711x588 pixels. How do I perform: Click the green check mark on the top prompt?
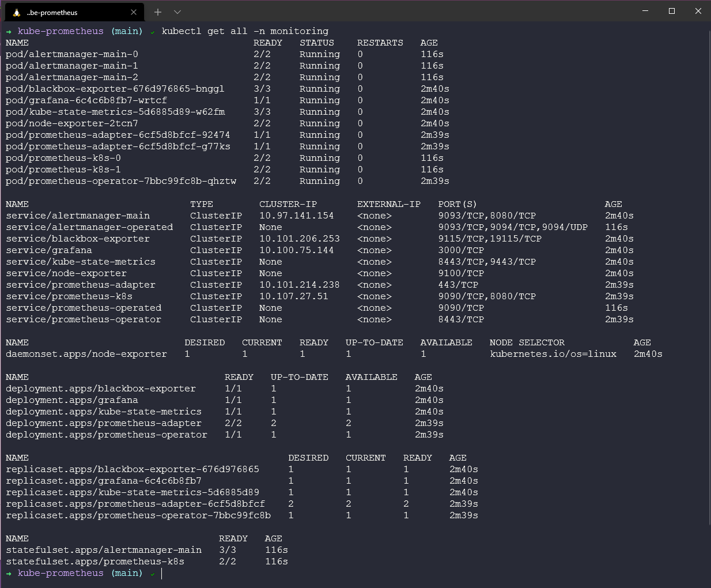tap(152, 32)
